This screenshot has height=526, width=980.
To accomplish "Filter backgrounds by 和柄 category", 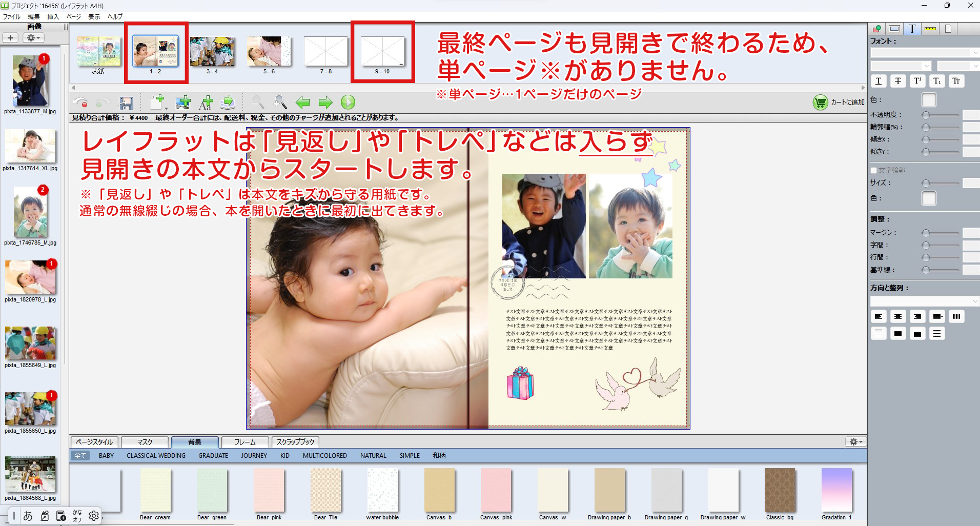I will [x=439, y=456].
